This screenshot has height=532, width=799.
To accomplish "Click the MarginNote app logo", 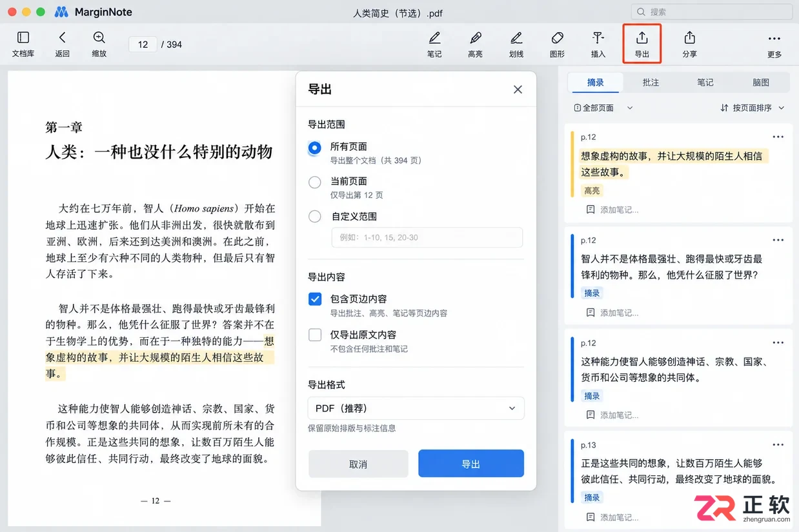I will click(61, 12).
